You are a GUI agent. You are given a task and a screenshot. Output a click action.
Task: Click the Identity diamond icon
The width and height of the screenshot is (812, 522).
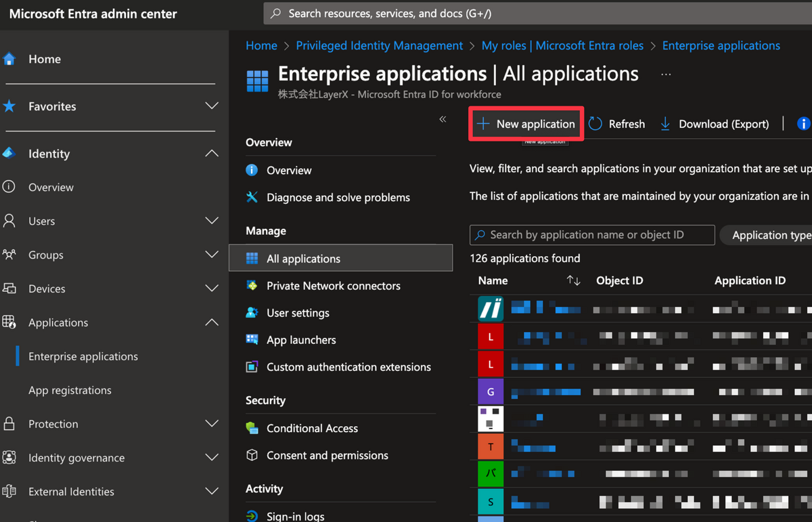[9, 154]
